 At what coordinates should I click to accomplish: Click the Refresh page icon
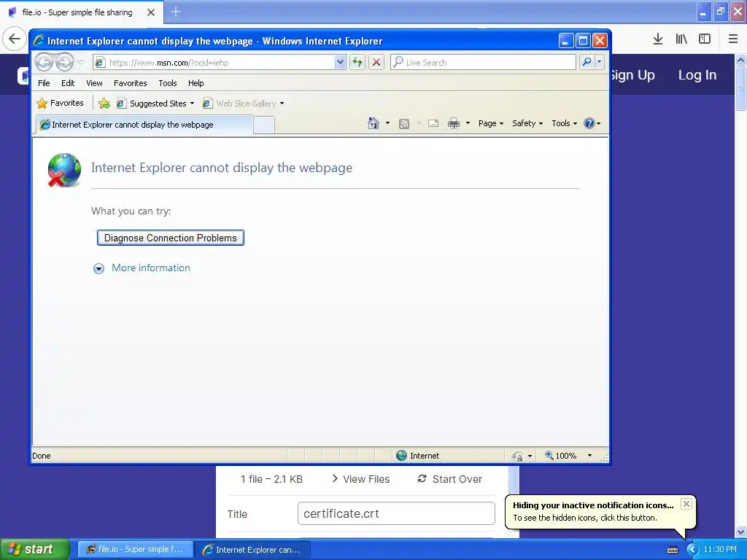click(357, 63)
